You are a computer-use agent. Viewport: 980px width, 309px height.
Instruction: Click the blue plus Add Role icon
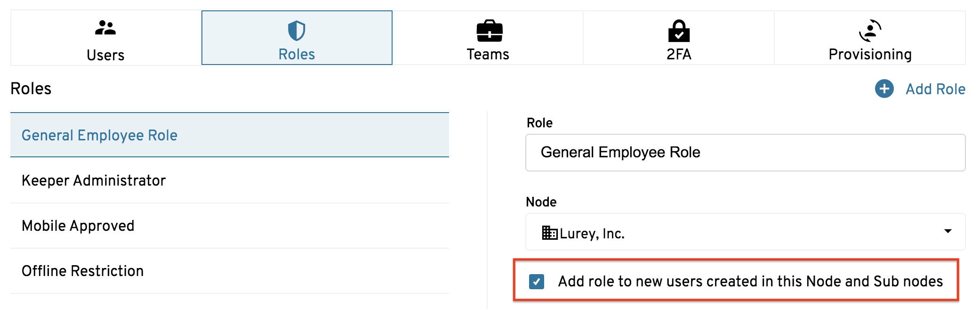[884, 89]
